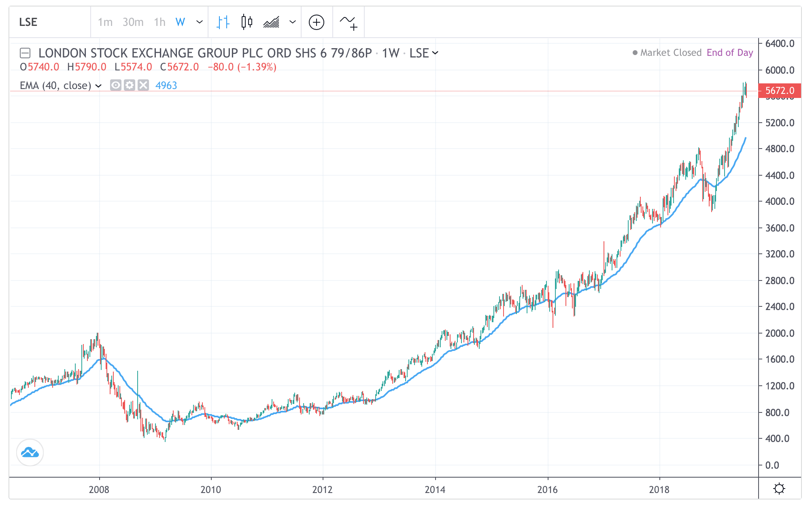This screenshot has width=812, height=510.
Task: Select the 30m timeframe
Action: pos(133,22)
